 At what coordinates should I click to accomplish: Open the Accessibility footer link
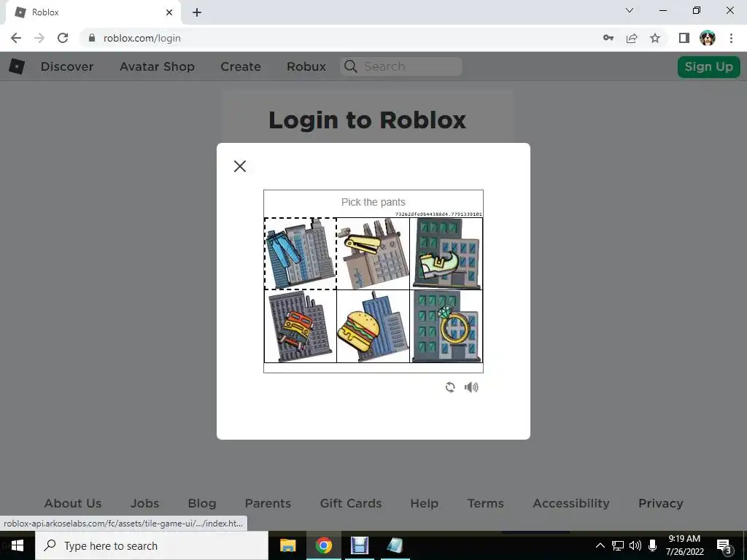tap(571, 503)
